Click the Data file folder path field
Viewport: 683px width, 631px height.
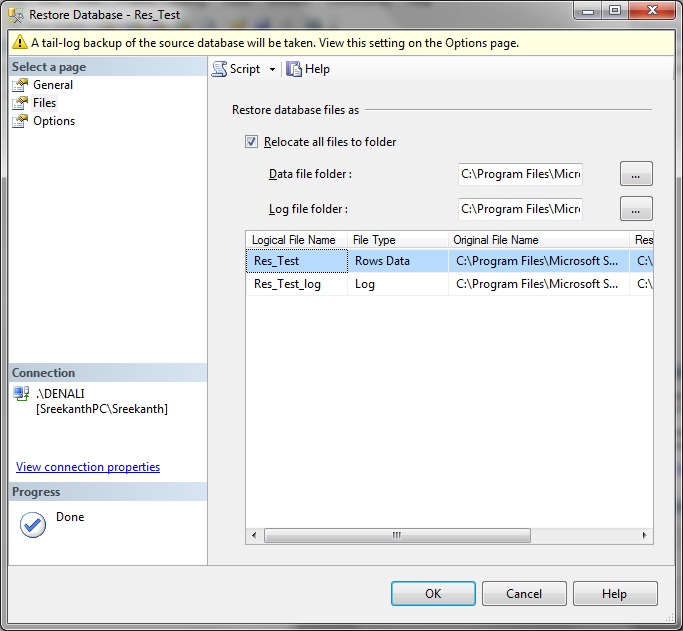coord(520,174)
